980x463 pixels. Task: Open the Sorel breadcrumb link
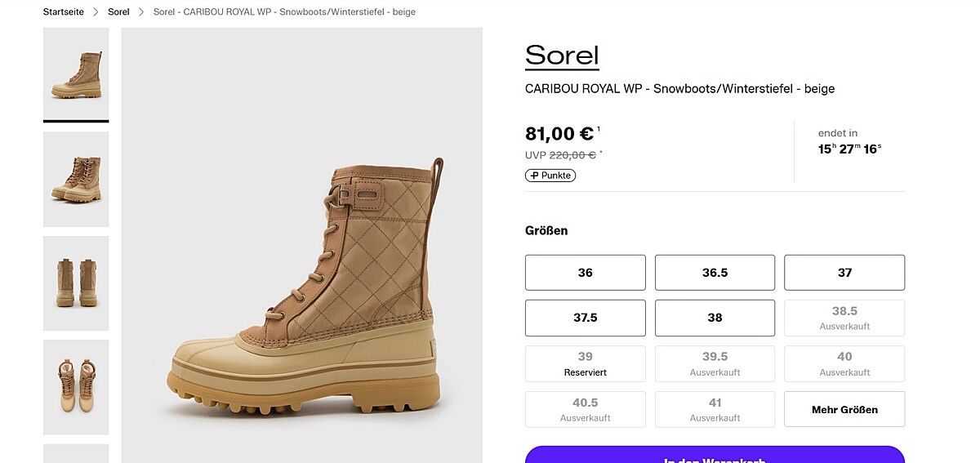coord(118,12)
